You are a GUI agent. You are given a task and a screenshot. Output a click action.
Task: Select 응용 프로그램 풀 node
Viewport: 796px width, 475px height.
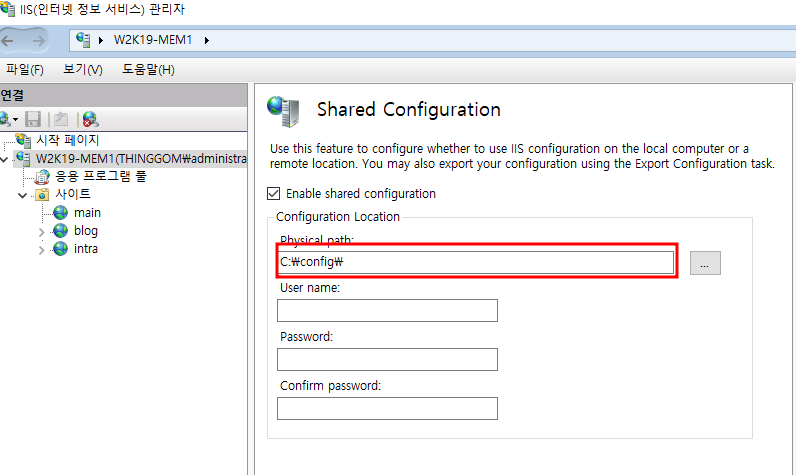point(101,177)
